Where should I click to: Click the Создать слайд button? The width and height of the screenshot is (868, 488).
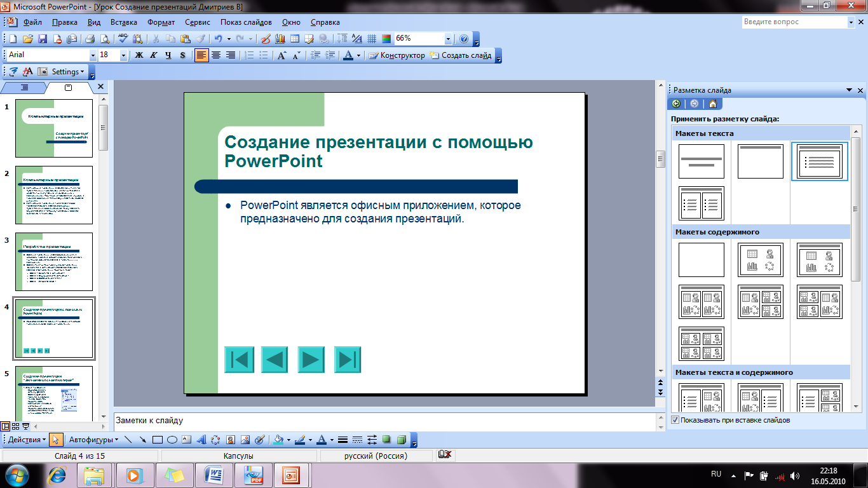point(461,55)
